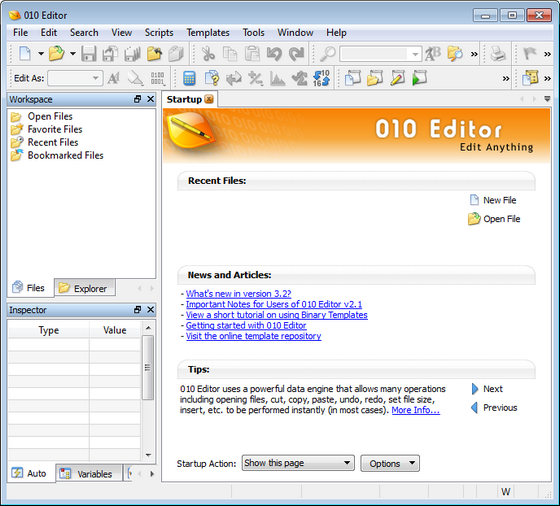Open the Options dropdown button

pyautogui.click(x=390, y=464)
